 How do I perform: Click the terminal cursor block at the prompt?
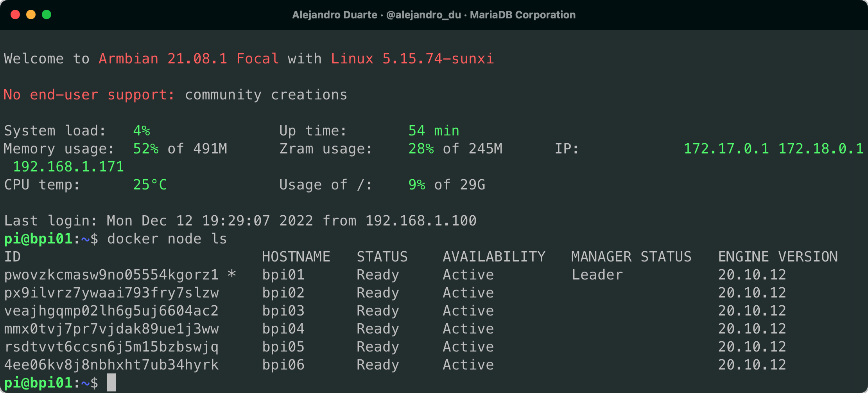[x=111, y=382]
